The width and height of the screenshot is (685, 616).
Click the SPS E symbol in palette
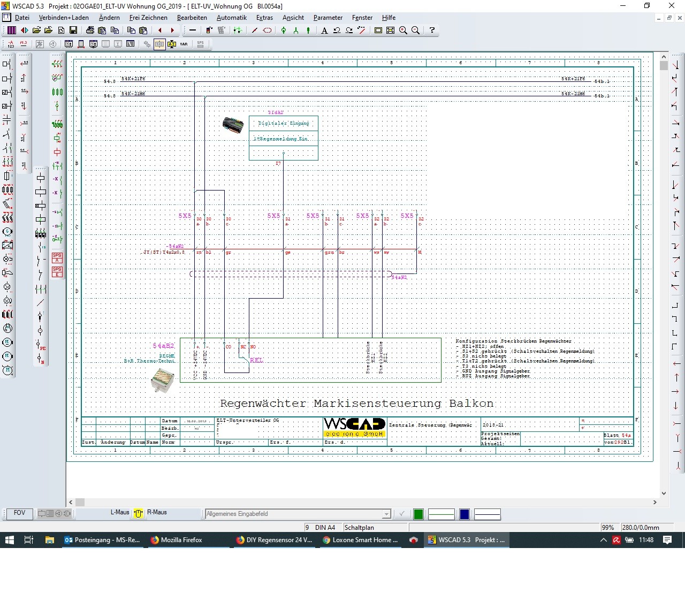(x=57, y=272)
